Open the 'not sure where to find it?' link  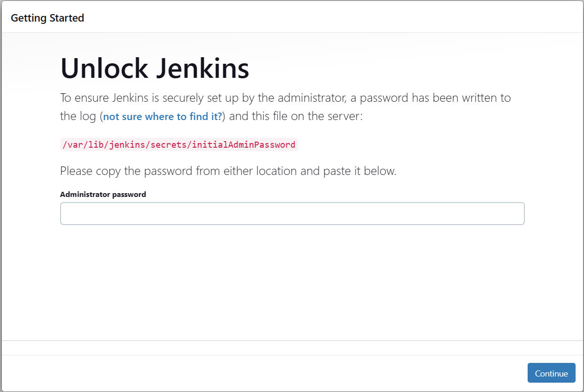tap(162, 116)
